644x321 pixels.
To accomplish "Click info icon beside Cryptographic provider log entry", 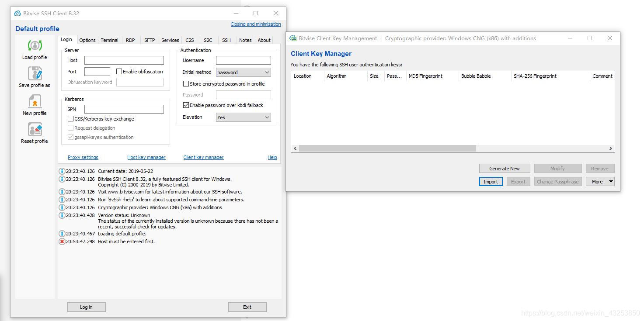I will pos(62,207).
